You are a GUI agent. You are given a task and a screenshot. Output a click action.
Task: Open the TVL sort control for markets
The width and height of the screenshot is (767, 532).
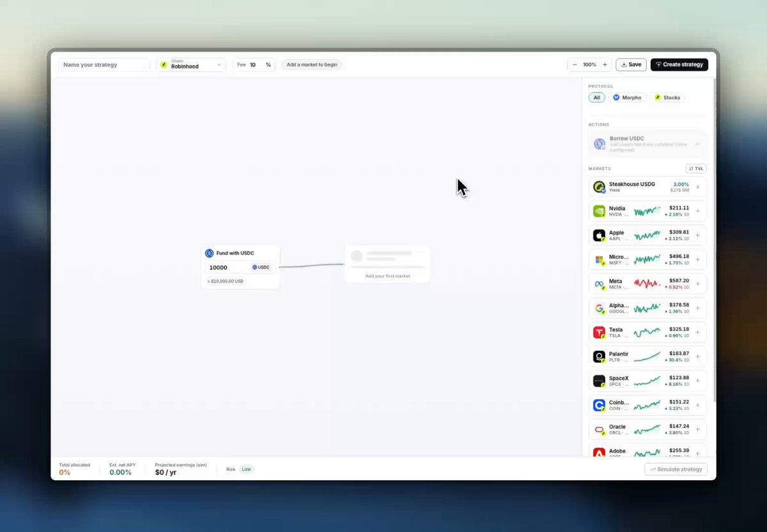(696, 169)
